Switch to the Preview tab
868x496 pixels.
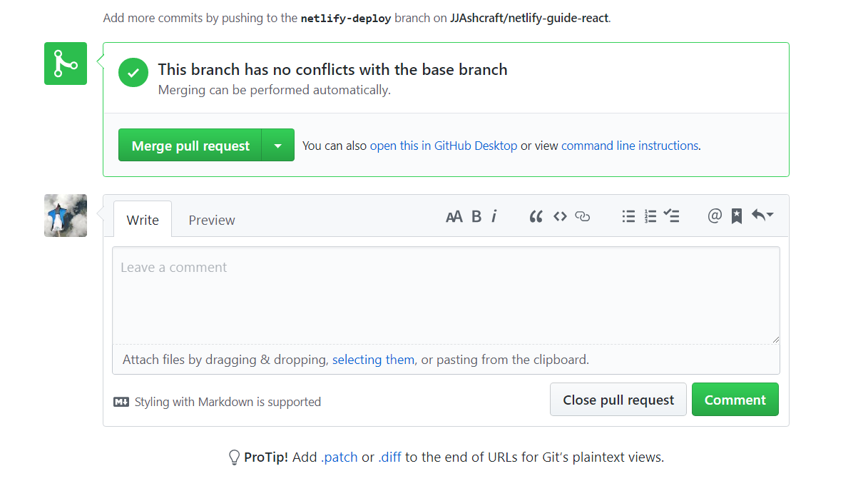[212, 220]
